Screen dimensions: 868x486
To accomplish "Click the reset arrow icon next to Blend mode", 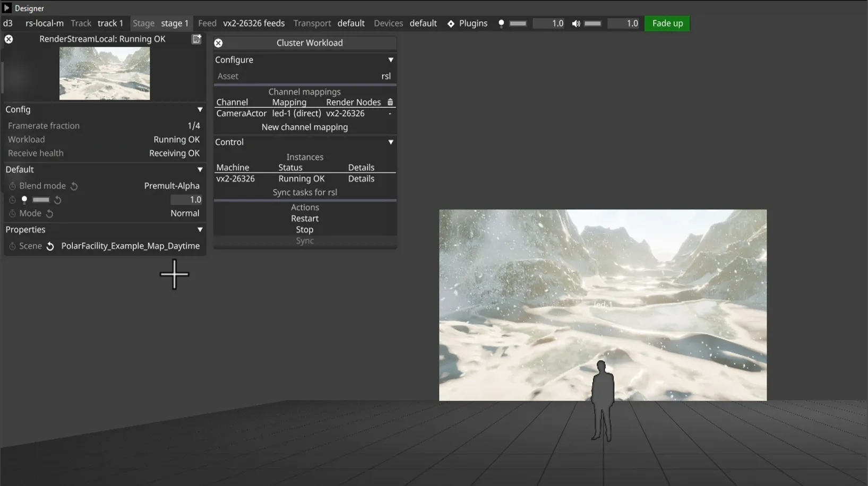I will click(x=74, y=186).
